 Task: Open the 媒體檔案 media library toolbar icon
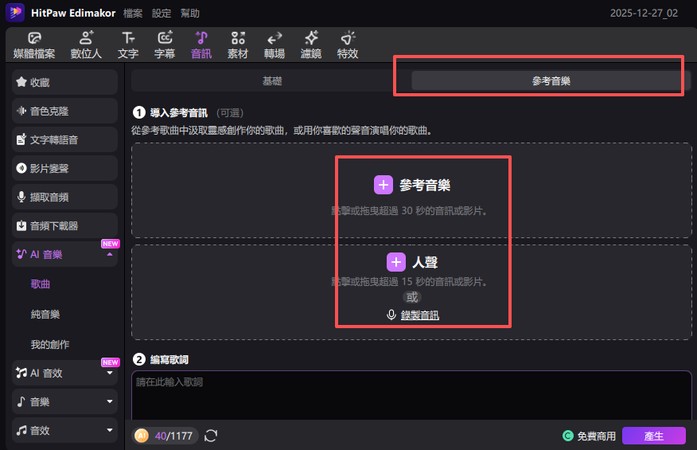34,45
